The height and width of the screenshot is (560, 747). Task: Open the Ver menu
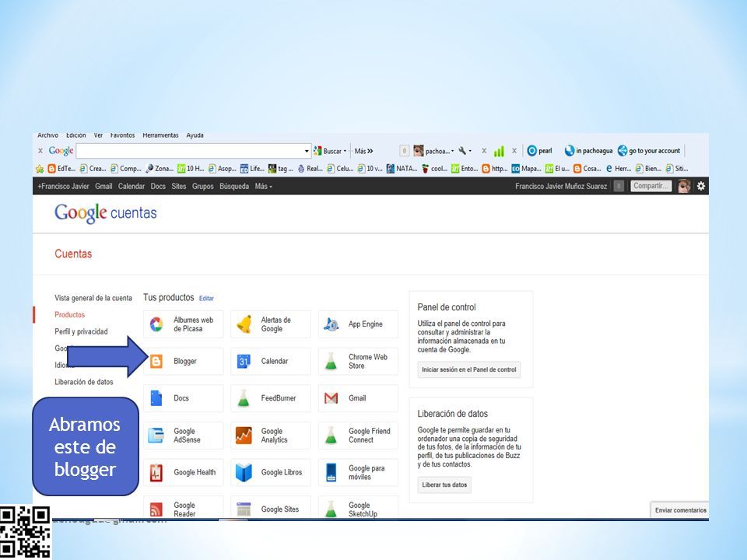[98, 135]
